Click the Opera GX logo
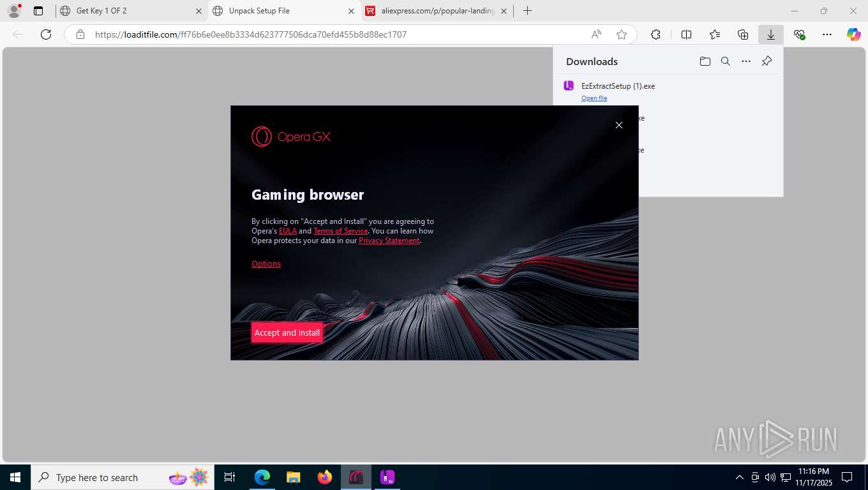This screenshot has width=868, height=490. [290, 137]
